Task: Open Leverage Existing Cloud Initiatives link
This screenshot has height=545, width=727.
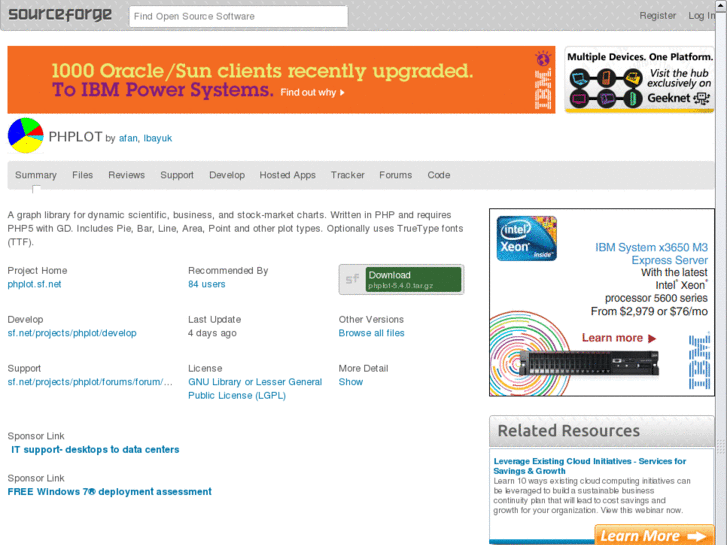Action: [x=590, y=466]
